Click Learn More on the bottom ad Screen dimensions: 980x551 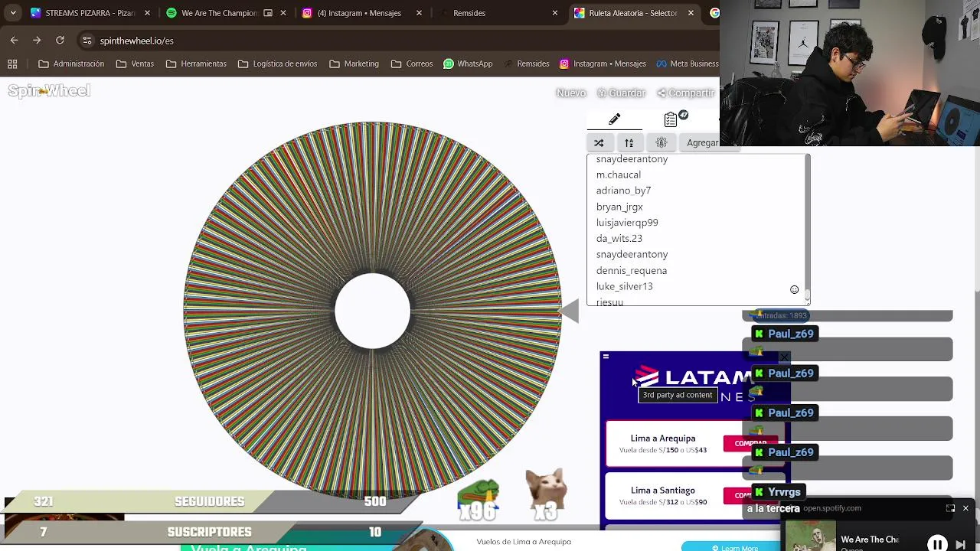[x=735, y=547]
